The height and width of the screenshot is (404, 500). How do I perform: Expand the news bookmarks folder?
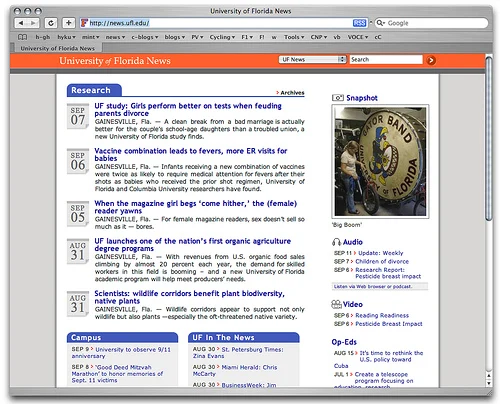115,37
